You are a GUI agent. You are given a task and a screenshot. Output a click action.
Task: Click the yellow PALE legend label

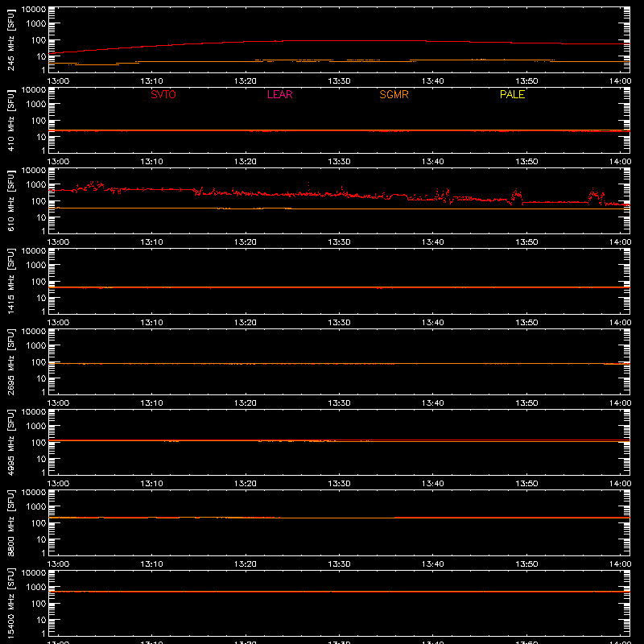coord(512,94)
